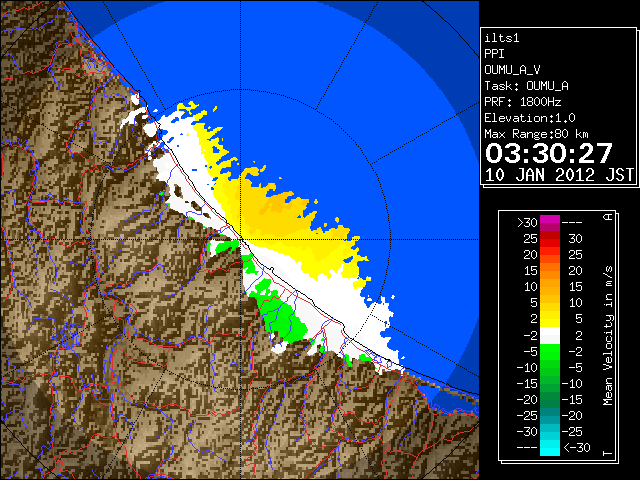This screenshot has width=640, height=480.
Task: Click the time stamp '03:30:27'
Action: point(549,153)
